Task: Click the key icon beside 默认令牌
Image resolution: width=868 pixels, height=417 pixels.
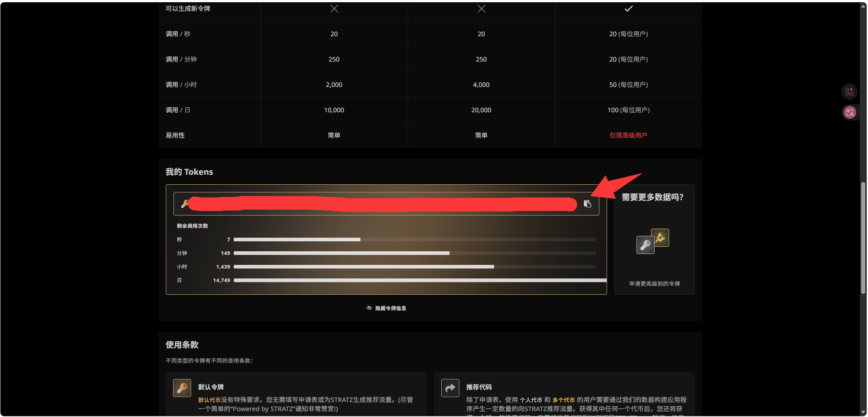Action: tap(182, 388)
